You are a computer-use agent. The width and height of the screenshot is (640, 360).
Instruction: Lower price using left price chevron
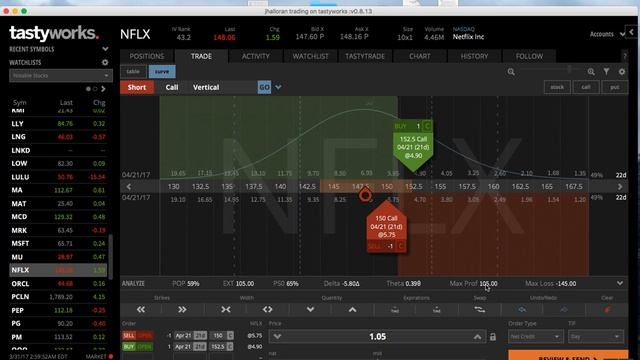point(277,337)
